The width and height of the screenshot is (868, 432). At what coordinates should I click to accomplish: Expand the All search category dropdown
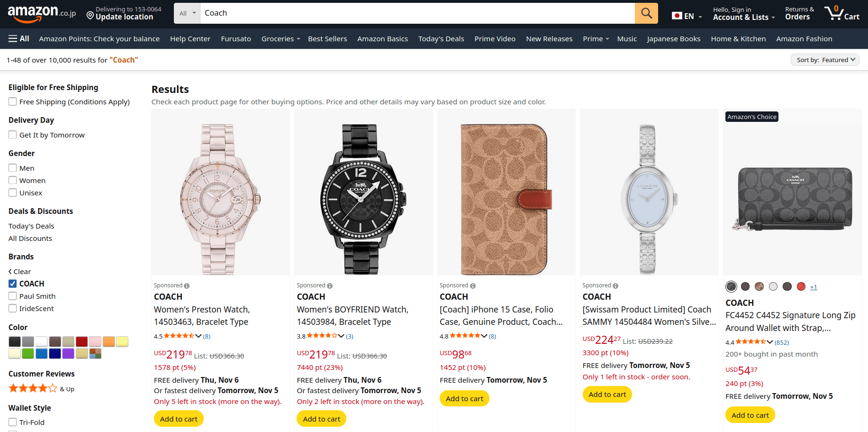pos(187,13)
